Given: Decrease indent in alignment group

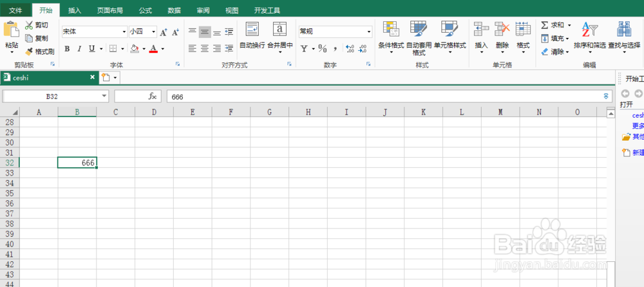Looking at the screenshot, I should (229, 32).
